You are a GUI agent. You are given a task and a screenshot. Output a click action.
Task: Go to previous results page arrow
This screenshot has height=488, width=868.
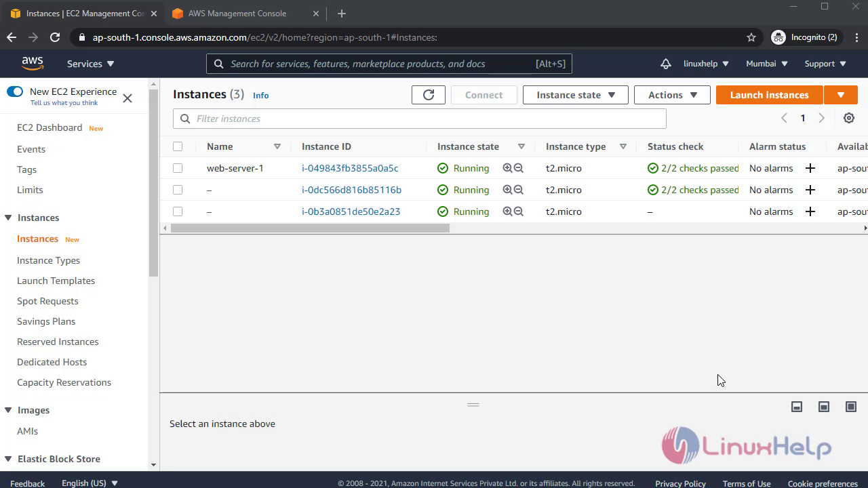(784, 118)
